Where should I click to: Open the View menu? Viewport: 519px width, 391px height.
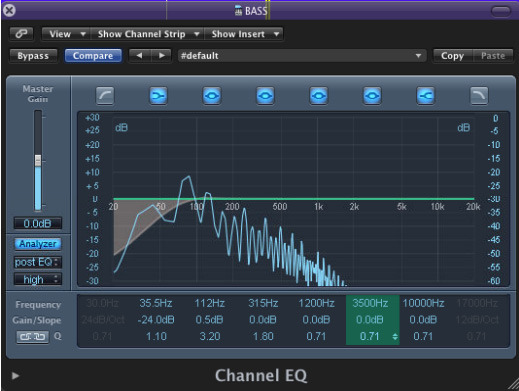click(66, 34)
